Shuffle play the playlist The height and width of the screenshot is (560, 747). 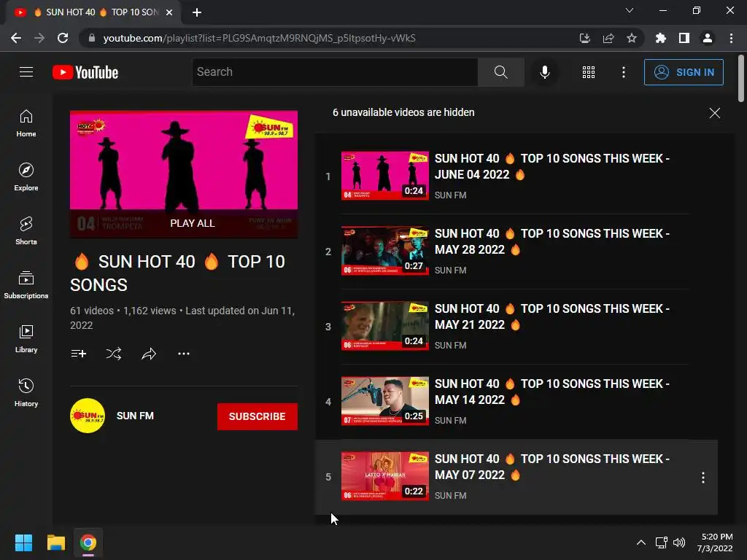point(114,354)
